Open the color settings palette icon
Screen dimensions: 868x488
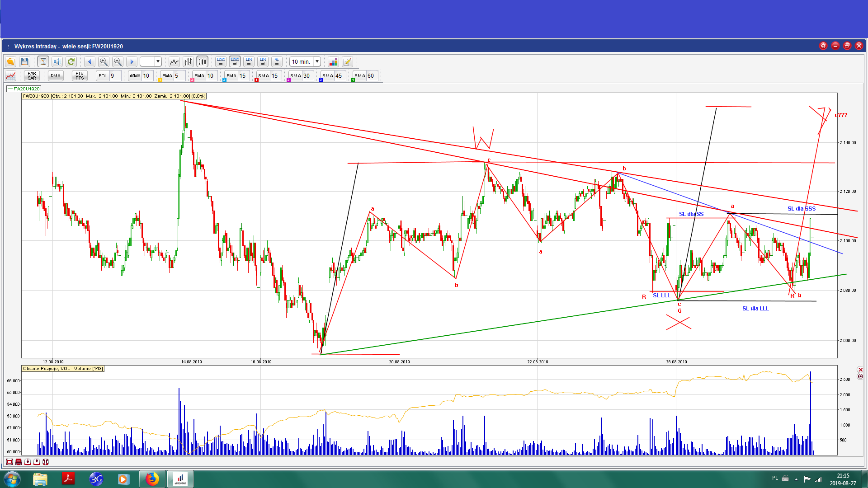(333, 61)
